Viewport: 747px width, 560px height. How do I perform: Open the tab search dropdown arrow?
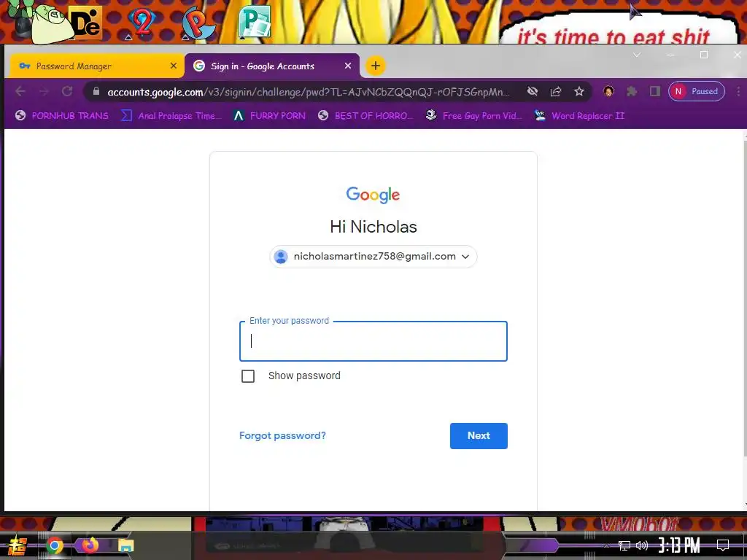pyautogui.click(x=636, y=55)
